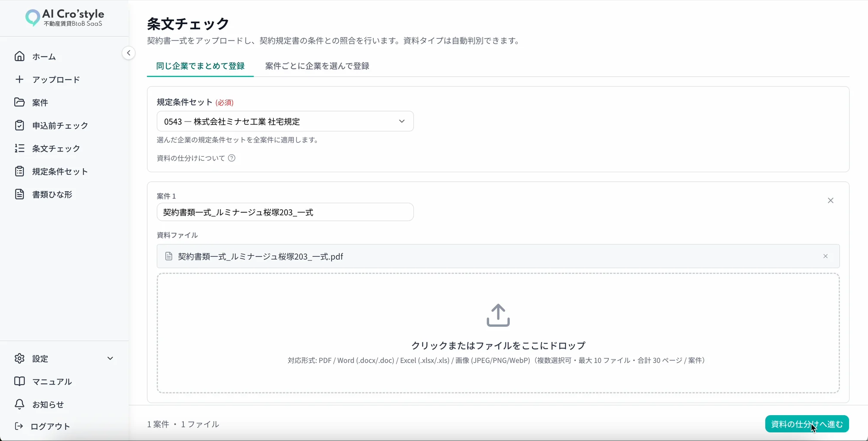Click the マニュアル book icon

pos(19,381)
